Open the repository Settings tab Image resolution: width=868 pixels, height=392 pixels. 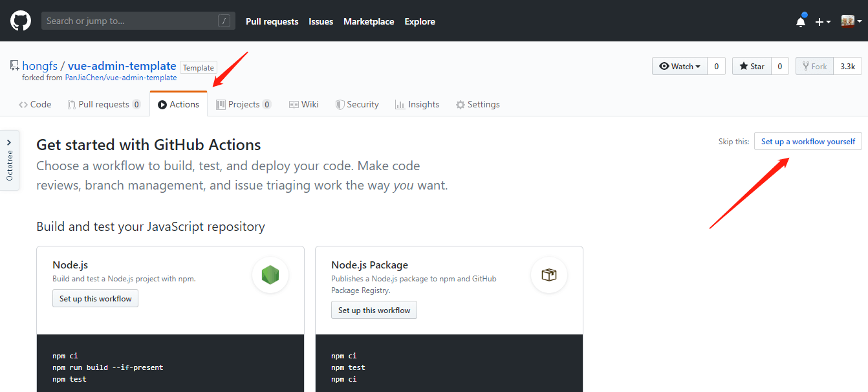click(478, 104)
